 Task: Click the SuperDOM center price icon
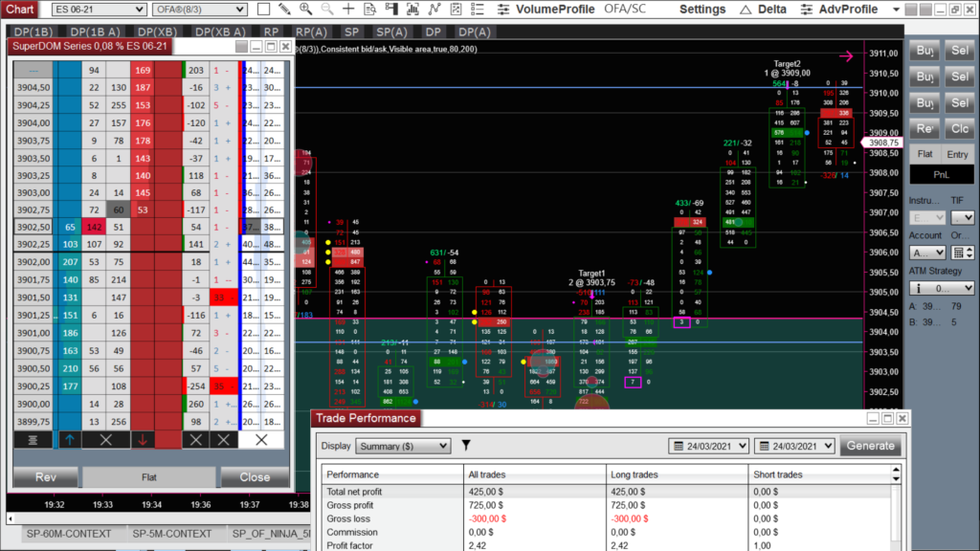pyautogui.click(x=33, y=440)
